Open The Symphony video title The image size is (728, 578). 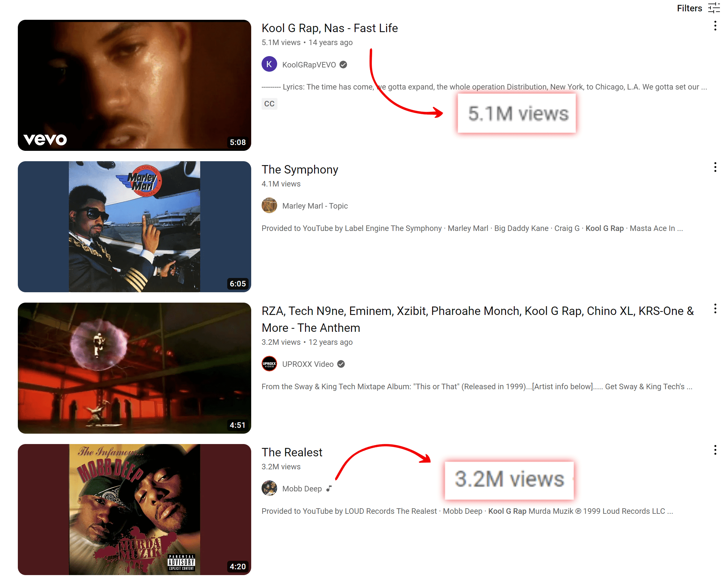pyautogui.click(x=299, y=170)
